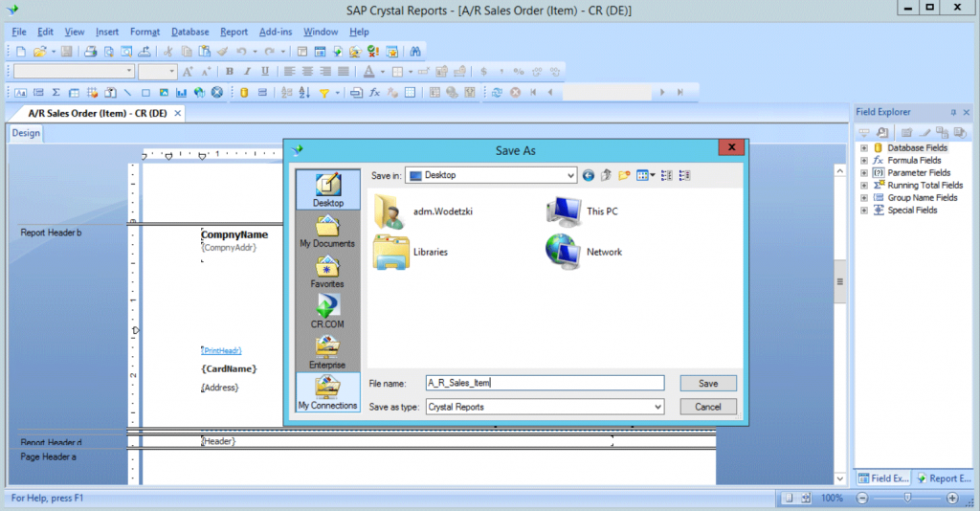Click the File name input field
The height and width of the screenshot is (511, 980).
[x=545, y=383]
